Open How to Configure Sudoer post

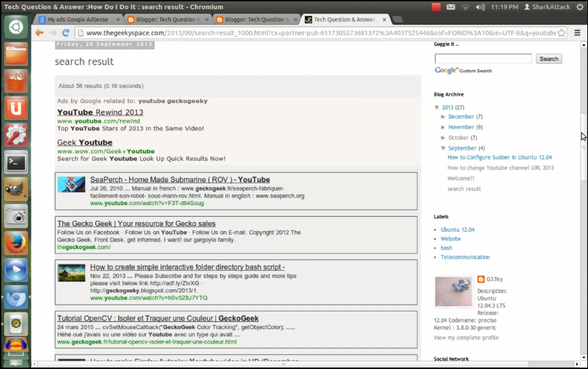pyautogui.click(x=499, y=157)
